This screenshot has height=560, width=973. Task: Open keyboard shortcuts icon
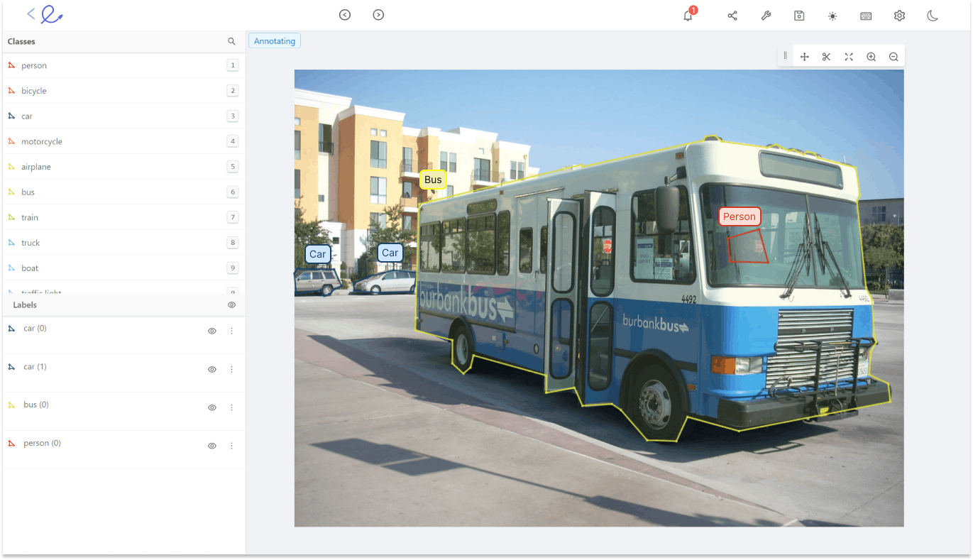point(866,16)
